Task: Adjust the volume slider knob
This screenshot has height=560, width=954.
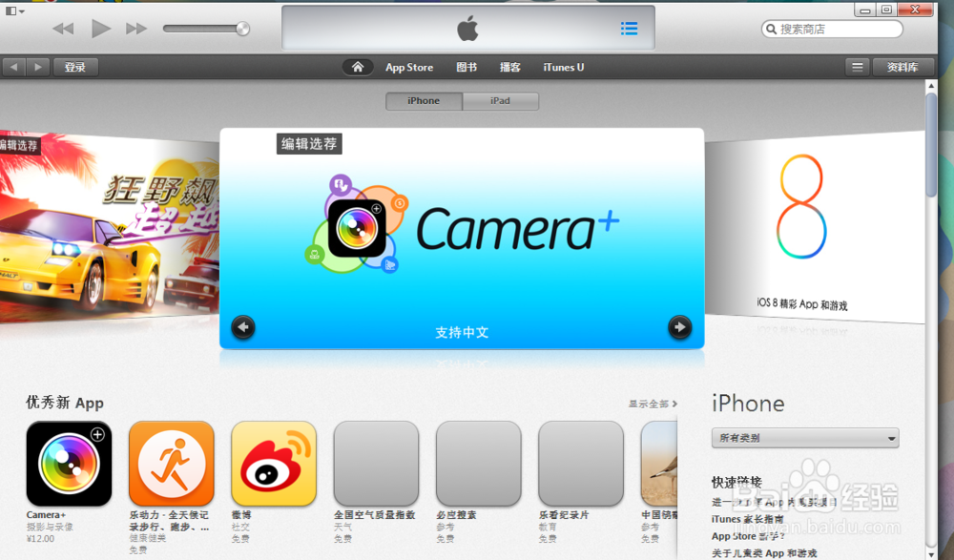Action: (242, 29)
